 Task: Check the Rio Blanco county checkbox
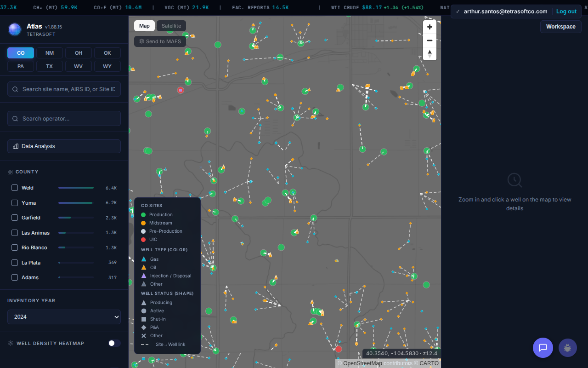click(15, 247)
